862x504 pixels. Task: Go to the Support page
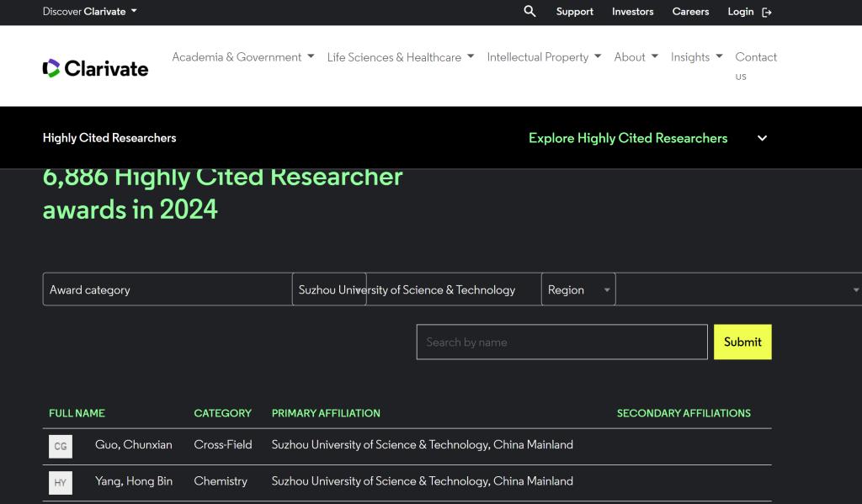click(574, 12)
